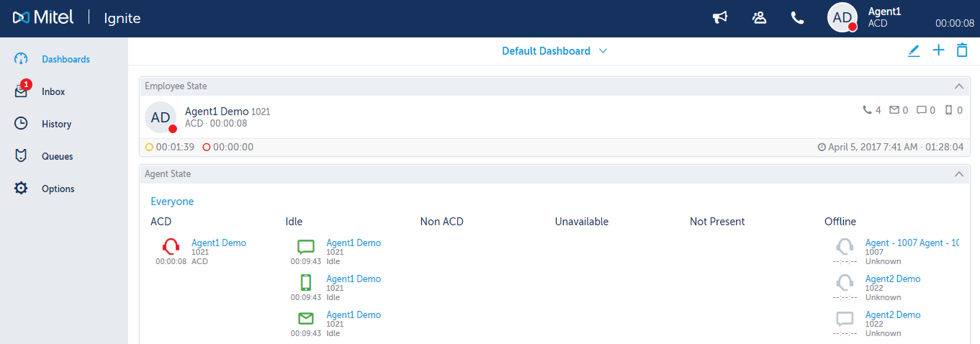980x344 pixels.
Task: Click the megaphone announcements icon
Action: (x=719, y=18)
